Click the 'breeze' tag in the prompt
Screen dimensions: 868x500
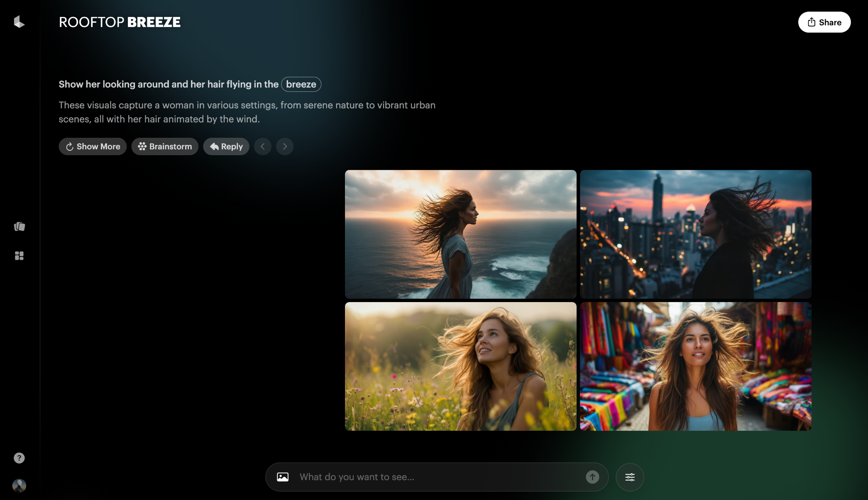coord(301,84)
